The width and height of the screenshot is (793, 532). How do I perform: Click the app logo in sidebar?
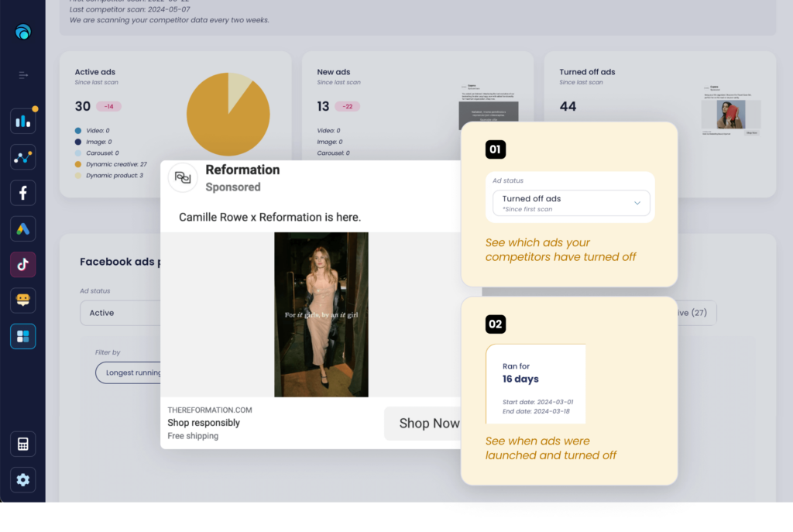point(22,32)
